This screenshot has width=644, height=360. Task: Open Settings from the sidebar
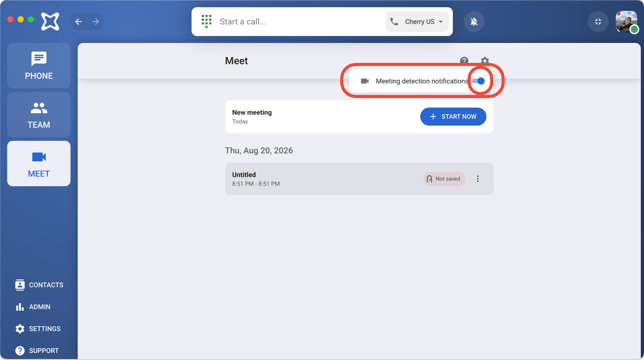[x=38, y=329]
